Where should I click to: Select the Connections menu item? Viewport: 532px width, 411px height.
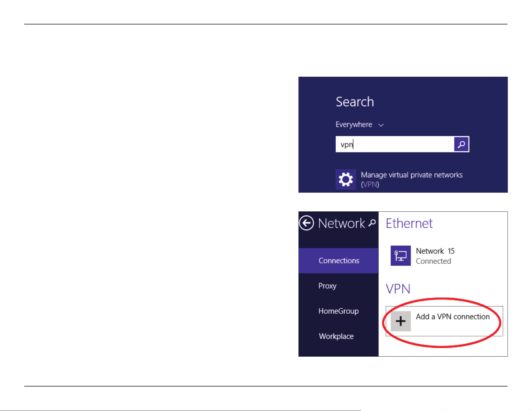pos(338,261)
